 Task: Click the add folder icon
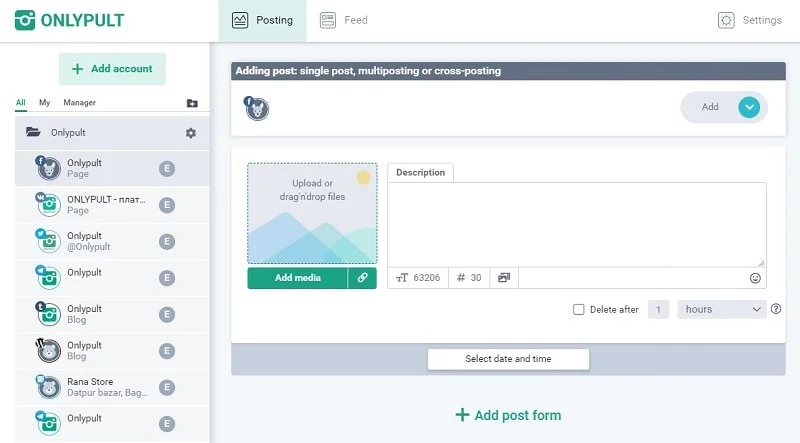[192, 103]
